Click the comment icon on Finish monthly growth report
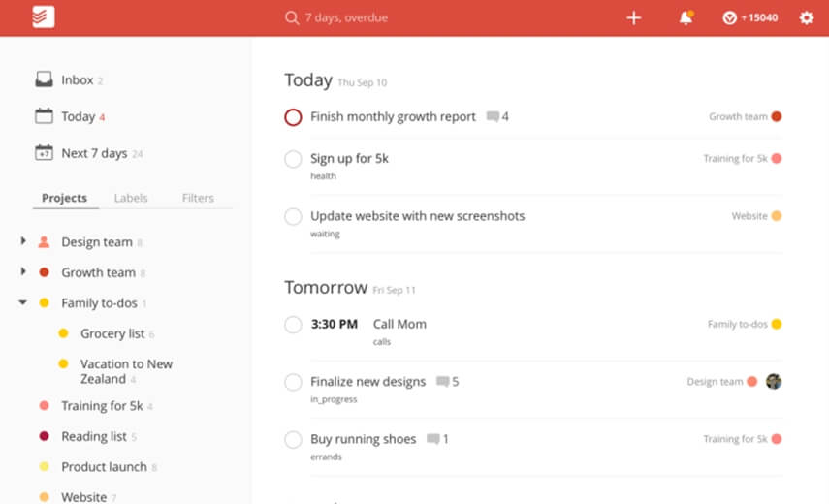 493,117
